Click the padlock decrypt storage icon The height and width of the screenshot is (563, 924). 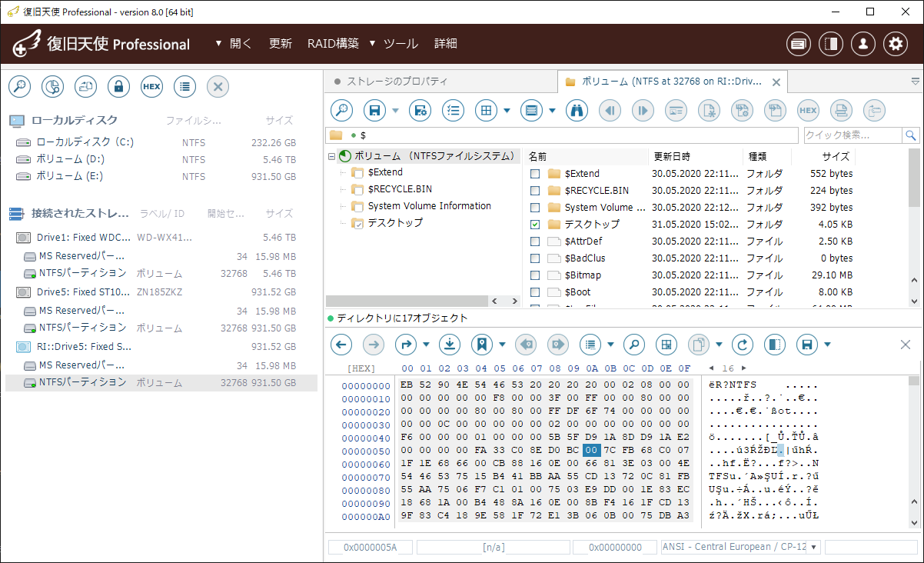pos(118,87)
